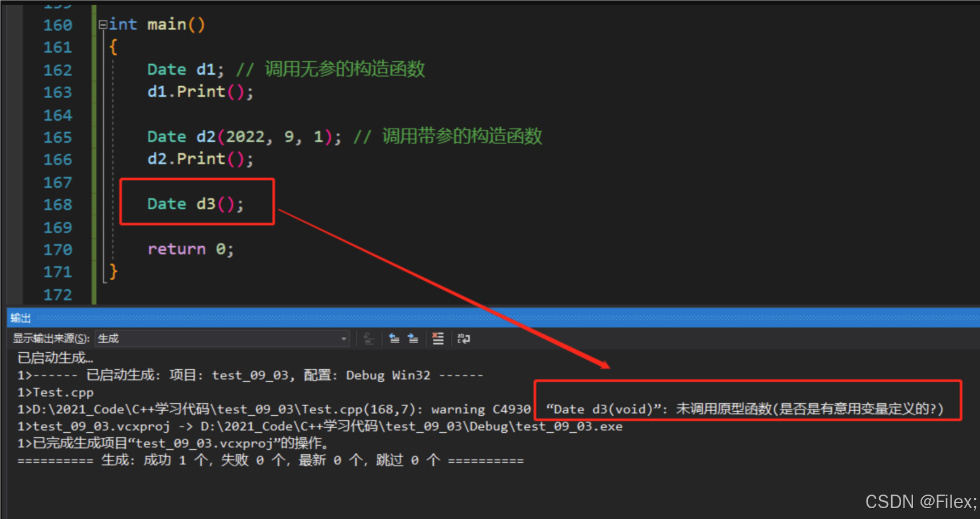Image resolution: width=980 pixels, height=519 pixels.
Task: Click the 'Date d3(void)' warning message text
Action: (x=745, y=409)
